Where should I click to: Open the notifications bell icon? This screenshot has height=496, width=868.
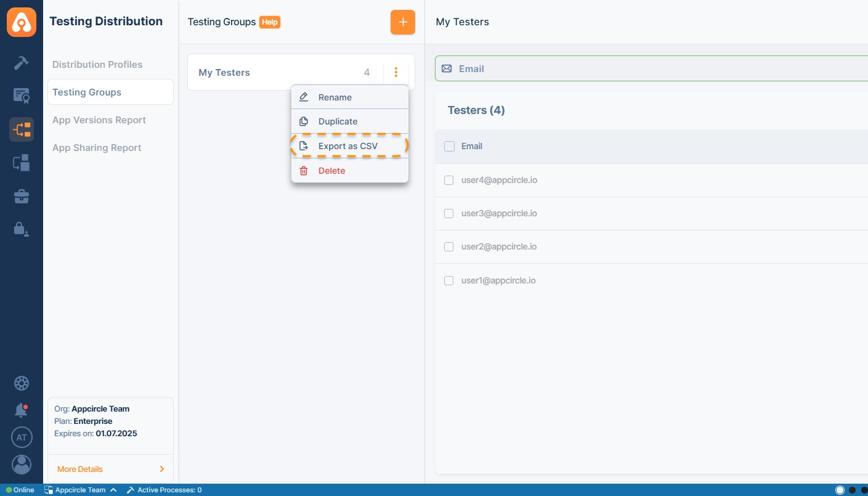[x=22, y=410]
